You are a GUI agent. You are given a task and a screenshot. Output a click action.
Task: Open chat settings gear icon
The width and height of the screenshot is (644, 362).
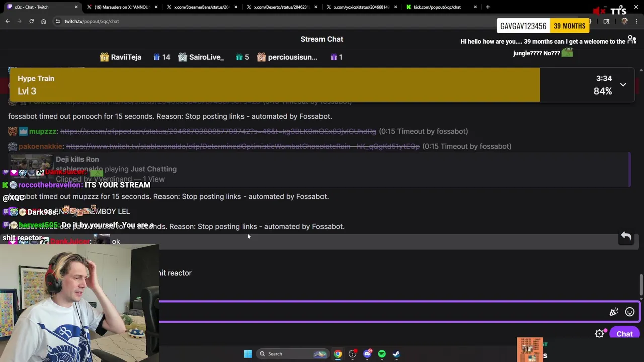click(599, 334)
